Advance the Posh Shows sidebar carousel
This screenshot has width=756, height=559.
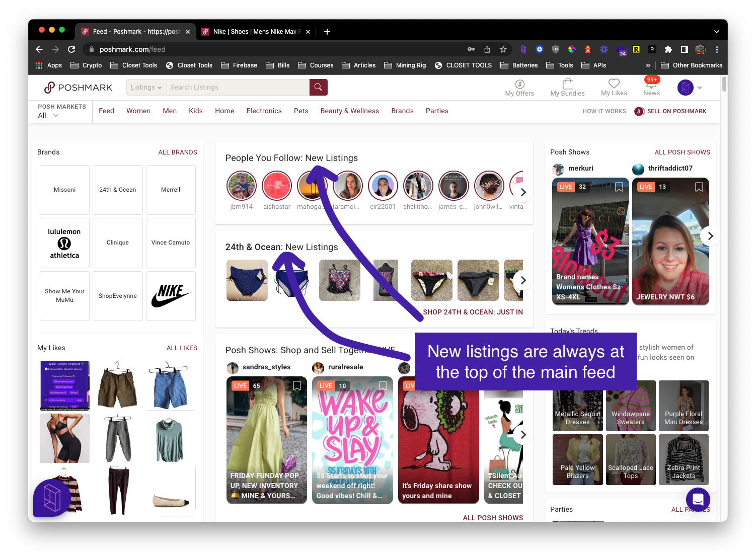tap(710, 236)
